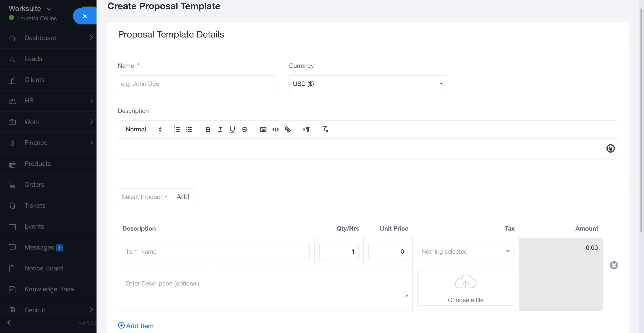Click the Add button beside product selector

(183, 197)
